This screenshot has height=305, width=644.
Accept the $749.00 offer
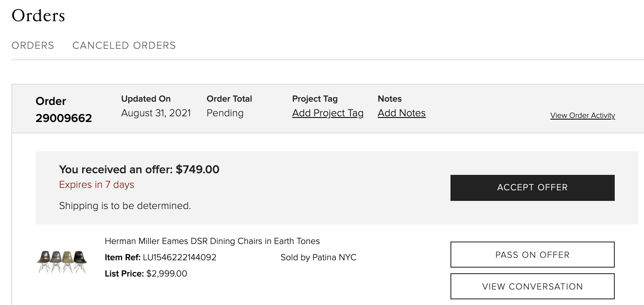533,188
